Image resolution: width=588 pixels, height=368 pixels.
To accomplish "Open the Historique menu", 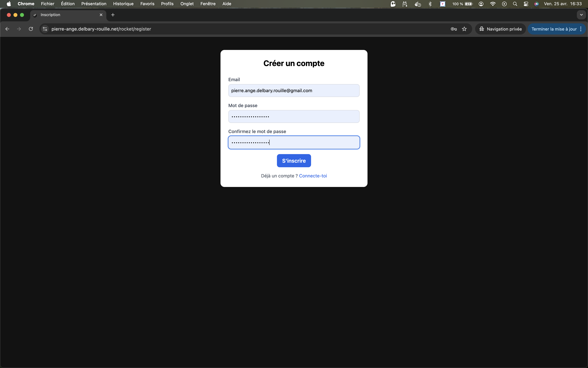I will pyautogui.click(x=123, y=4).
